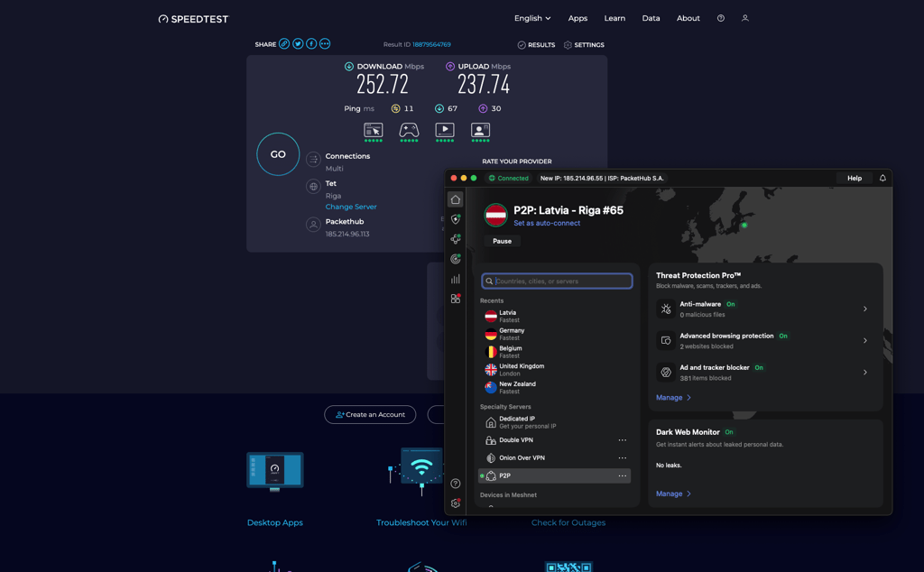Click the web browsing rating icon
Viewport: 924px width, 572px height.
pyautogui.click(x=373, y=132)
